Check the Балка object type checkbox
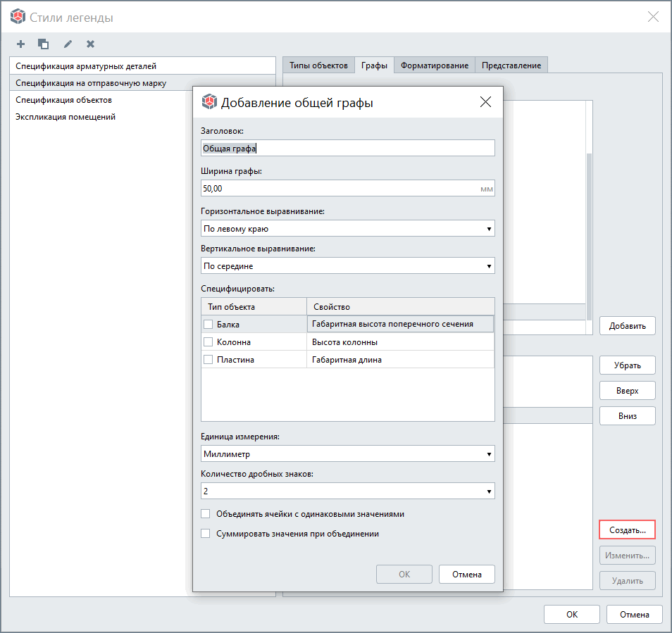The height and width of the screenshot is (633, 672). point(208,324)
